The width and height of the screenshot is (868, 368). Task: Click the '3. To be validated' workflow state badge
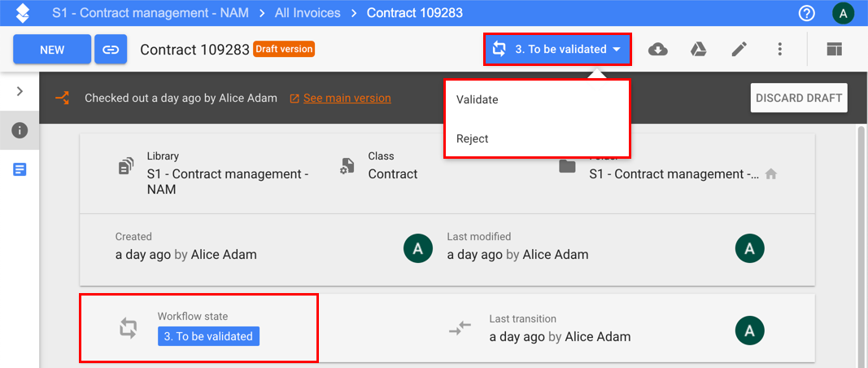(208, 336)
